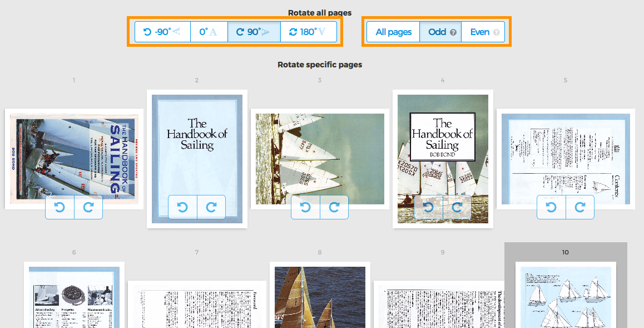Select All pages rotation scope

coord(393,32)
